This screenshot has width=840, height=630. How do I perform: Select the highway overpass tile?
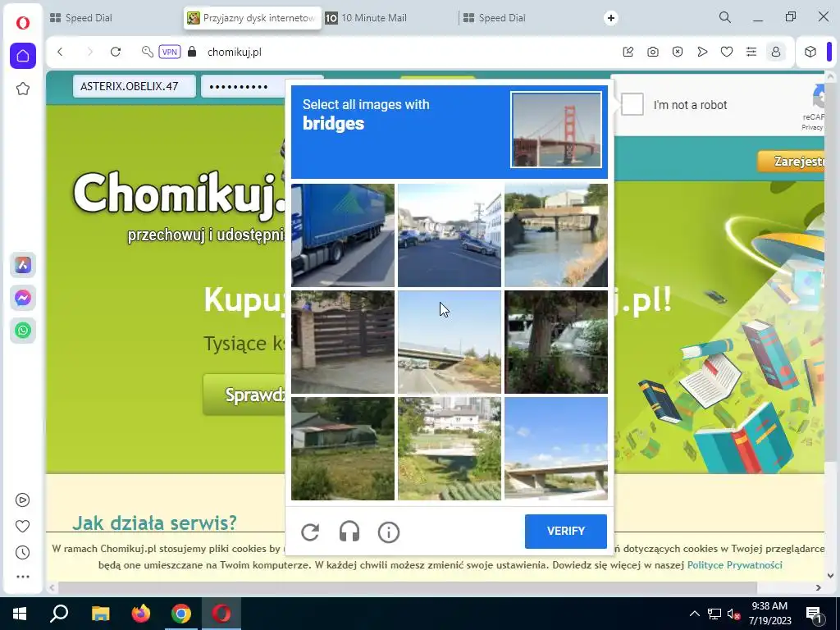point(450,342)
